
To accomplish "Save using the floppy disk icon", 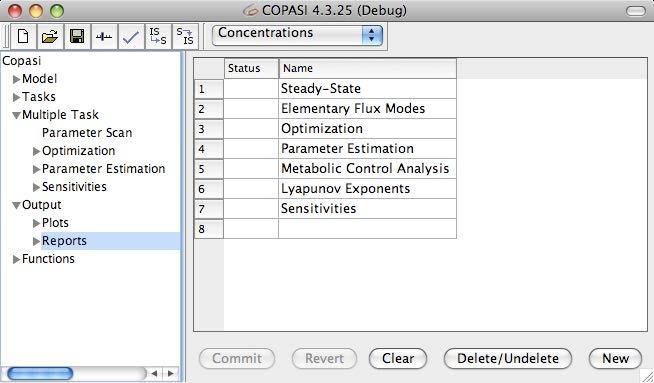I will pyautogui.click(x=77, y=37).
